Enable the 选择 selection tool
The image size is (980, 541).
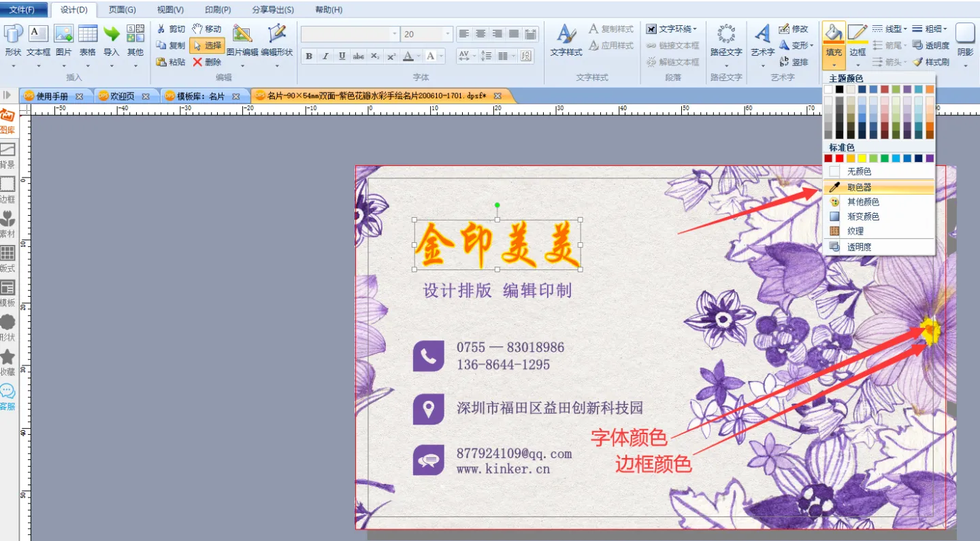click(x=207, y=46)
